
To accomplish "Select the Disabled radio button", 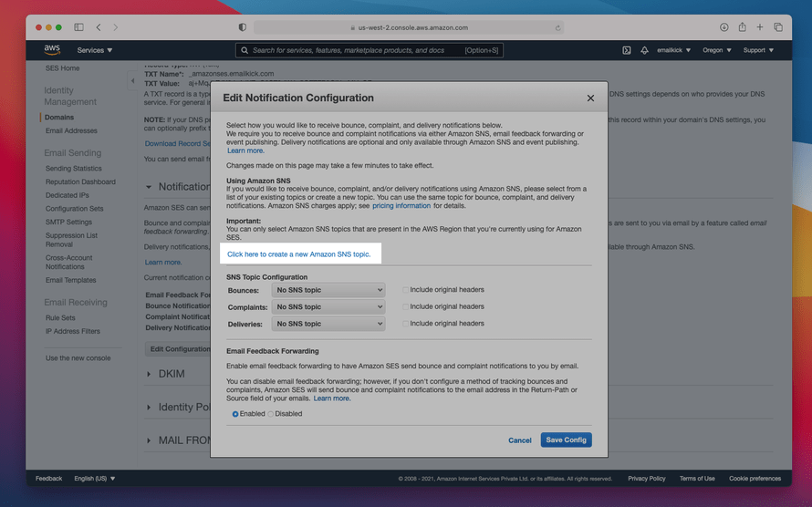I will 270,414.
